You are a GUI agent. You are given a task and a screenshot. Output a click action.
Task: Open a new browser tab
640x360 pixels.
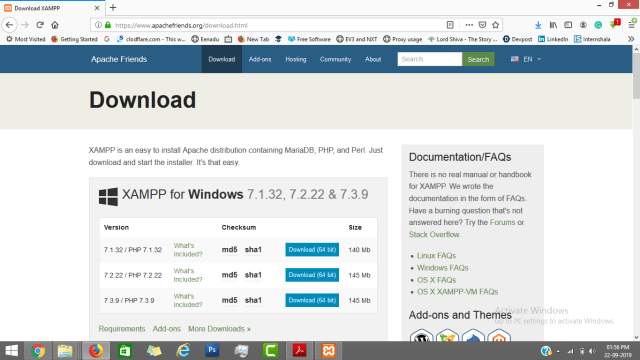tap(113, 7)
